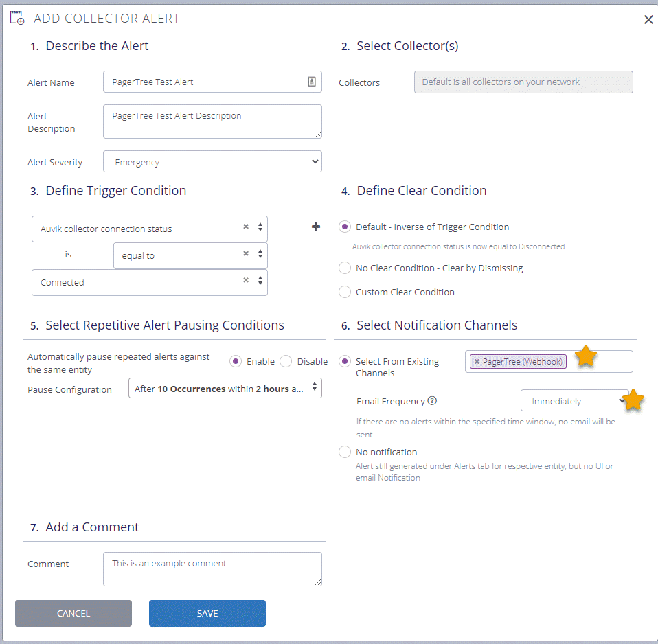Viewport: 658px width, 644px height.
Task: Select Default - Inverse of Trigger Condition
Action: pos(345,227)
